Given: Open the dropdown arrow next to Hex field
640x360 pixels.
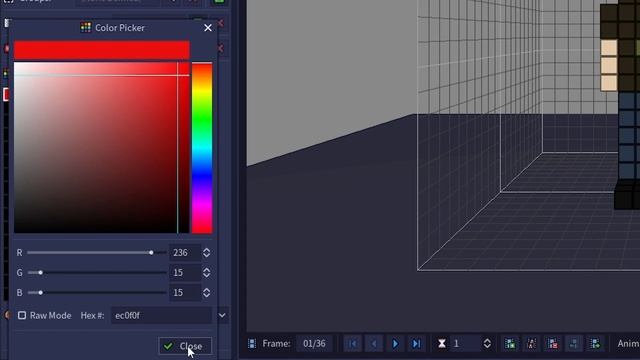Looking at the screenshot, I should [x=222, y=316].
